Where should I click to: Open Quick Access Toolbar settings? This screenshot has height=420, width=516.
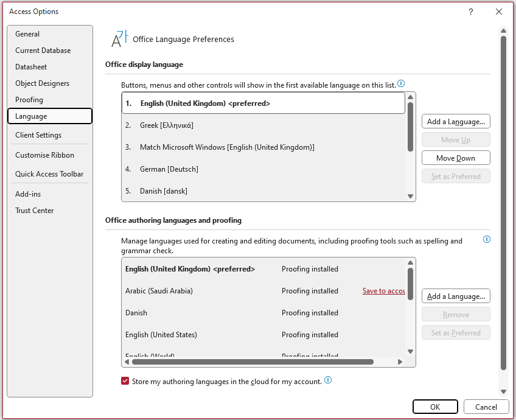(x=49, y=174)
